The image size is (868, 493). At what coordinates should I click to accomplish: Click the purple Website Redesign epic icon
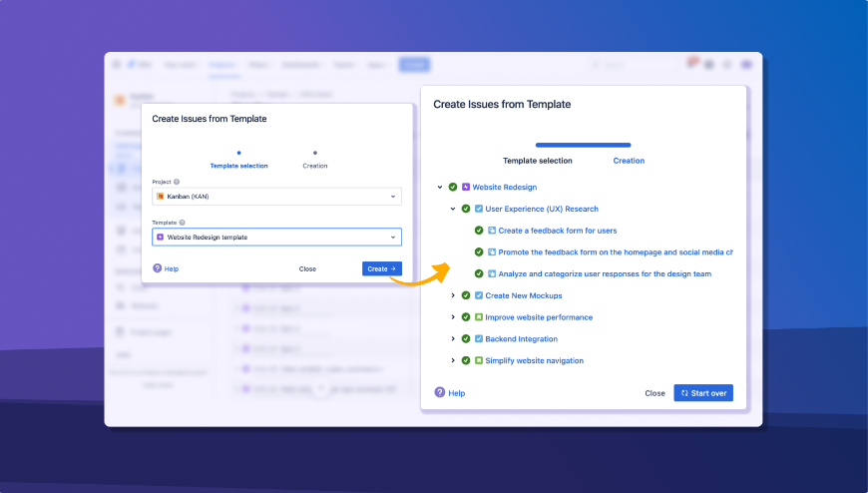click(x=466, y=187)
